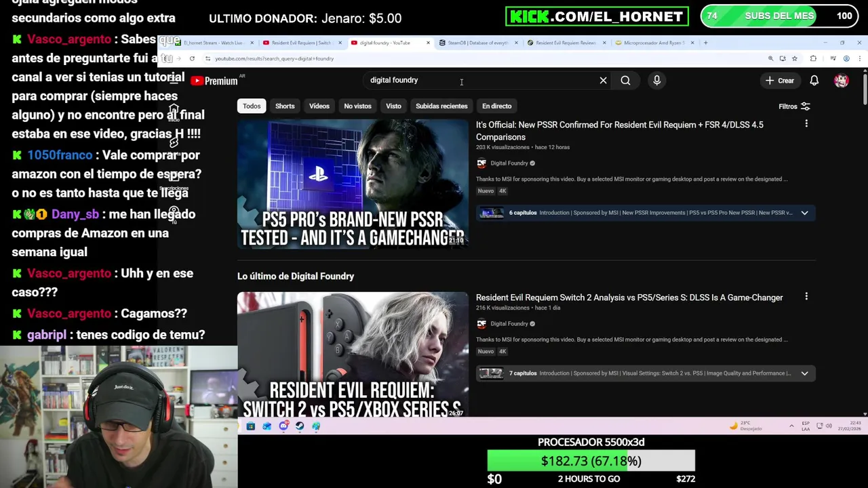This screenshot has width=868, height=488.
Task: Open options menu for Switch 2 Analysis video
Action: [x=806, y=296]
